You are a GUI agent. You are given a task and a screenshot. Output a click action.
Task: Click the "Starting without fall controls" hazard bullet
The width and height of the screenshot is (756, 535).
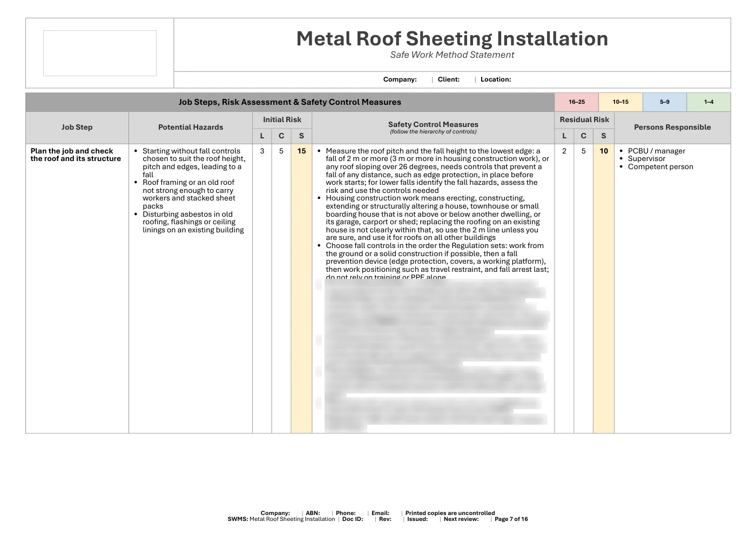(193, 163)
